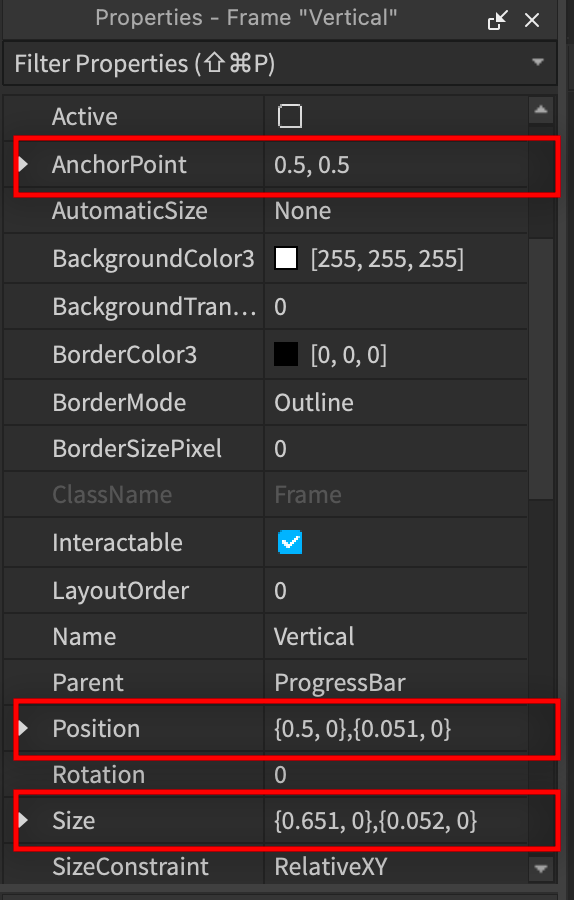This screenshot has height=900, width=574.
Task: Uncheck the Interactable checkbox
Action: 290,542
